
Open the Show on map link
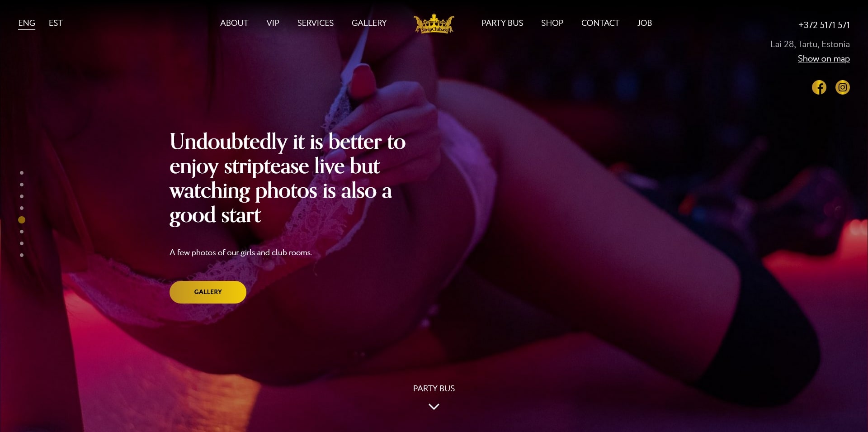(x=824, y=59)
